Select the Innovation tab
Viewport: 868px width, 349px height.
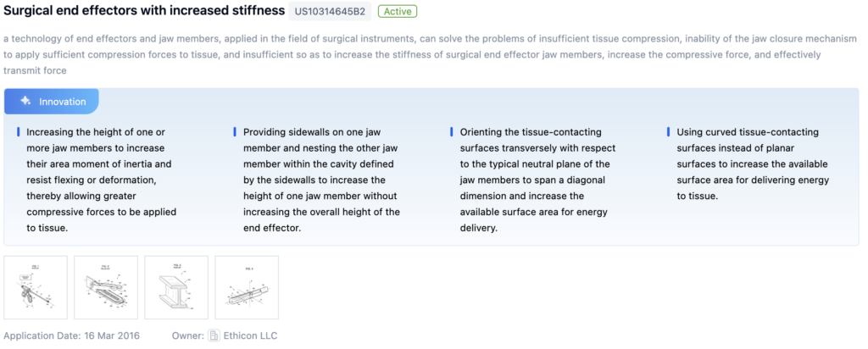[x=52, y=102]
